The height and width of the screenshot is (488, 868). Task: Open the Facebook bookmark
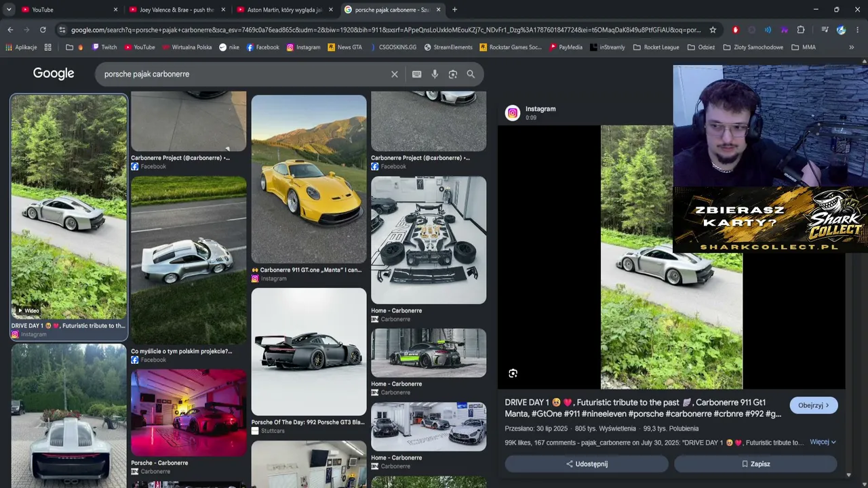[x=262, y=47]
